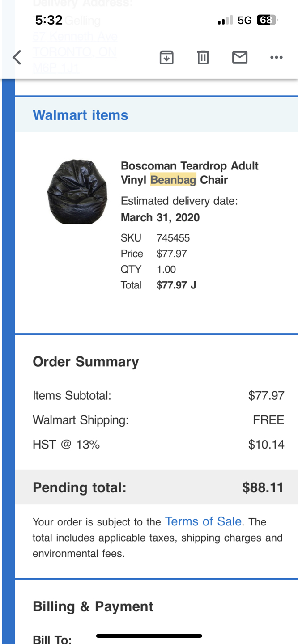
Task: Open the three-dot more options menu
Action: [x=277, y=57]
